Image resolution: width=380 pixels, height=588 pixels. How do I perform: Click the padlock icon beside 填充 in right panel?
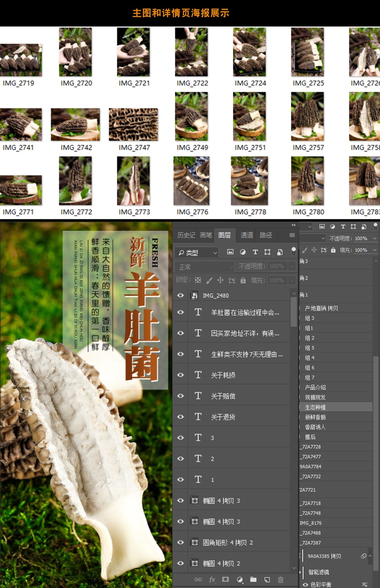point(333,250)
